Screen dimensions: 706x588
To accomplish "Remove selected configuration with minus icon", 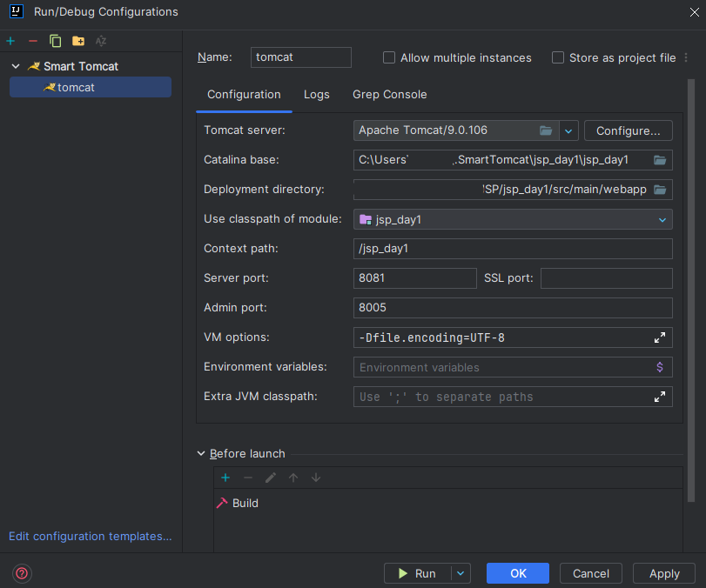I will [x=33, y=42].
